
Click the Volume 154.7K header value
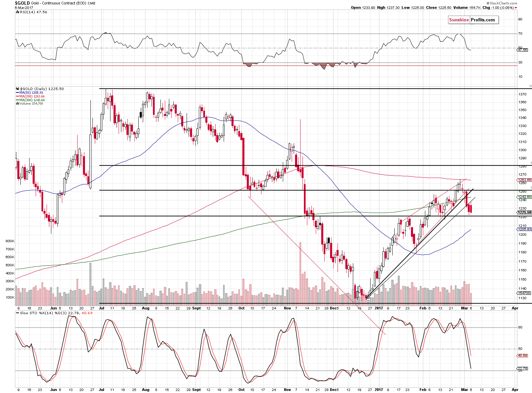pyautogui.click(x=467, y=7)
